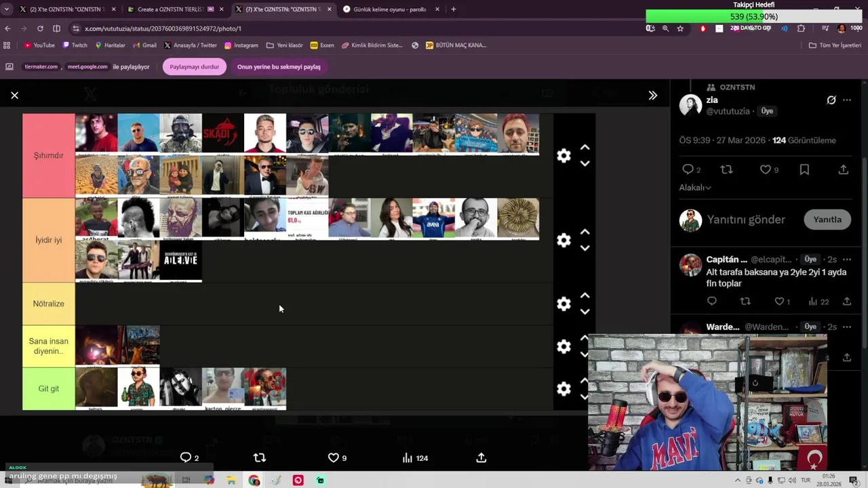The height and width of the screenshot is (488, 868).
Task: Reply to Capitán's comment
Action: pos(711,302)
